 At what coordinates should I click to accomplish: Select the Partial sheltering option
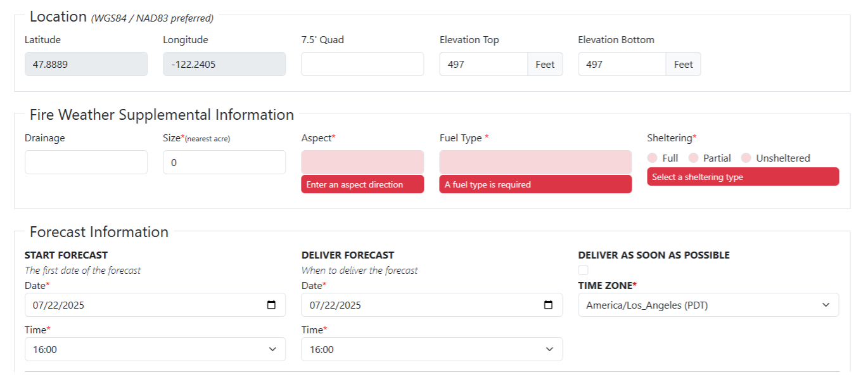pyautogui.click(x=694, y=158)
